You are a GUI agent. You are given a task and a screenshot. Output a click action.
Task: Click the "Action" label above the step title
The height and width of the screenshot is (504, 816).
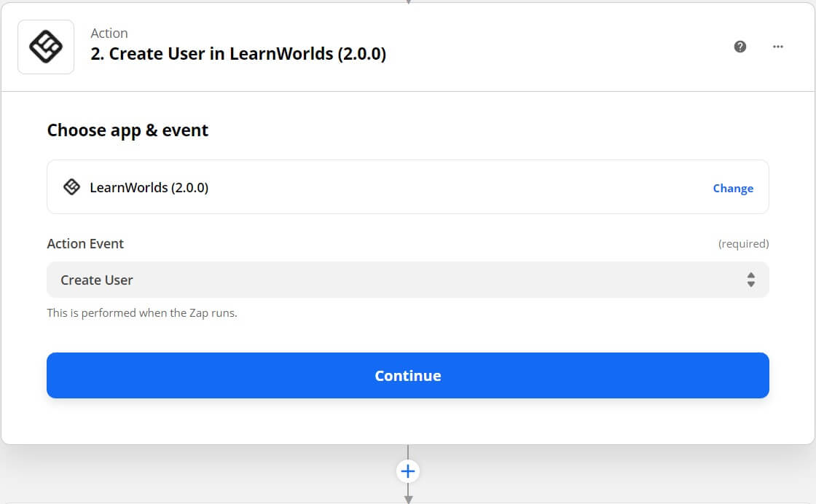pos(109,33)
